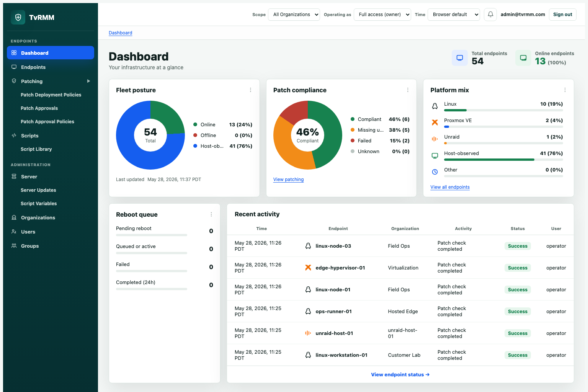
Task: Open the Fleet posture card options menu
Action: point(251,90)
